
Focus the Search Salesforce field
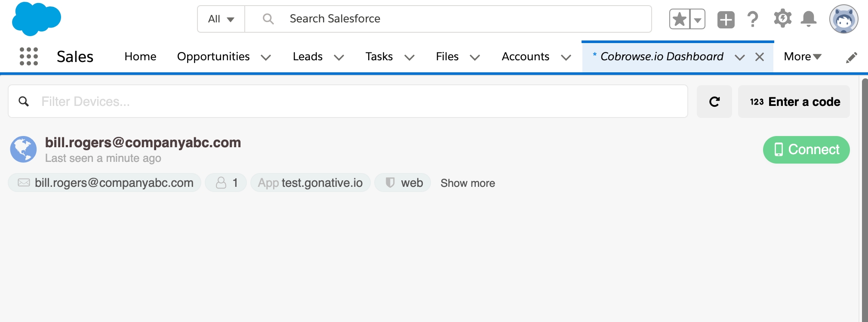(448, 19)
